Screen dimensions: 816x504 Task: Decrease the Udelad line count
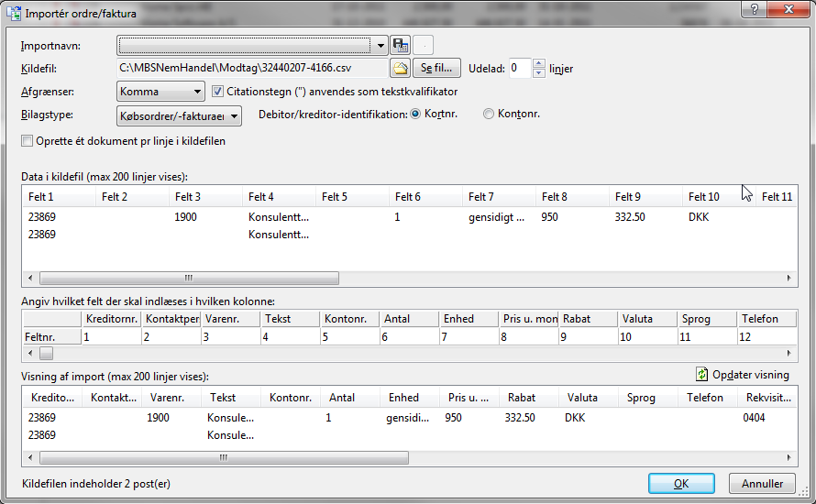coord(539,73)
